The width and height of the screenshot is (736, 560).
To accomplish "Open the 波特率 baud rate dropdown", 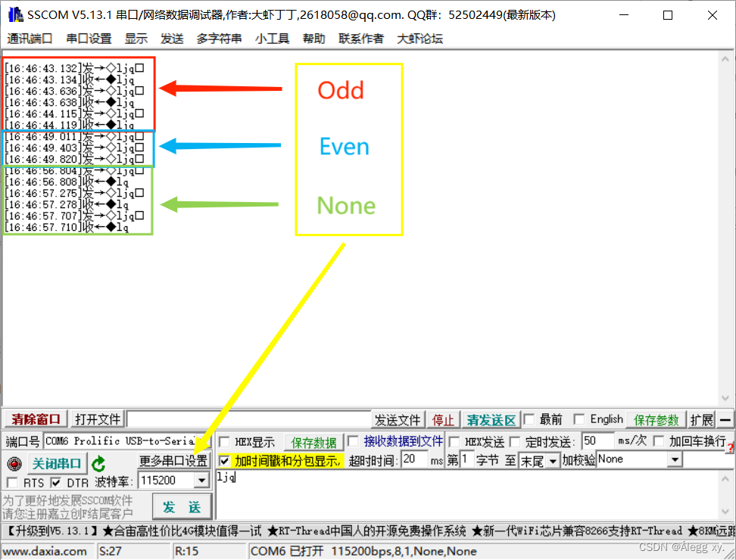I will [x=201, y=481].
